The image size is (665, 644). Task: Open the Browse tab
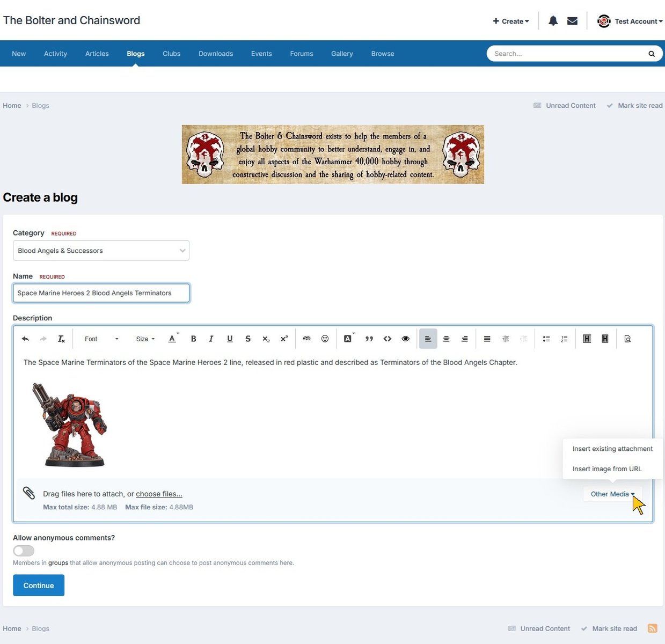click(383, 54)
